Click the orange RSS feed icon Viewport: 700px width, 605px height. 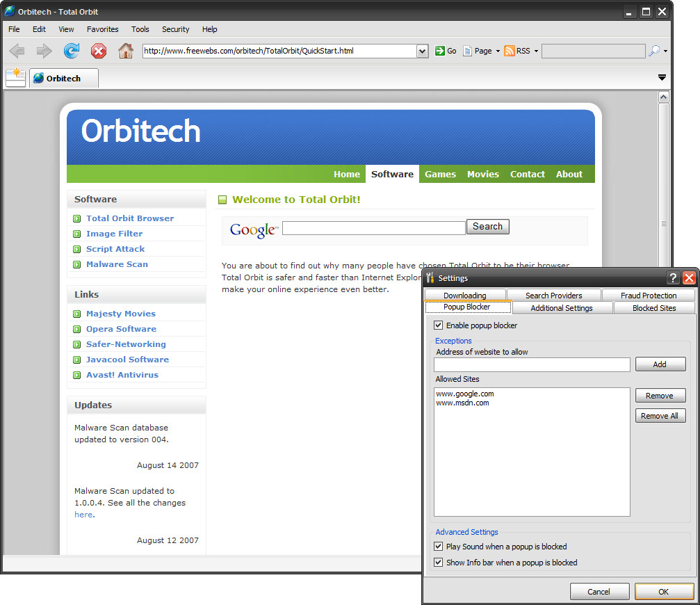pos(509,51)
